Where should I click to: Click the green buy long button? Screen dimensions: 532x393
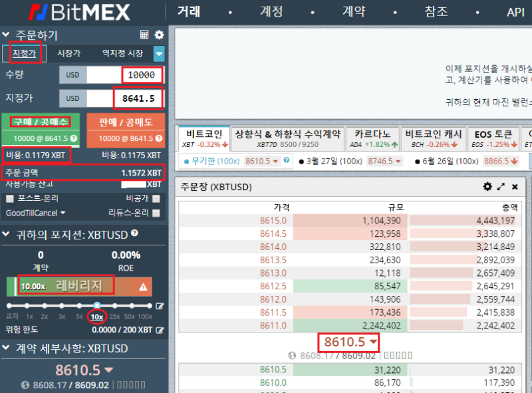tap(41, 130)
